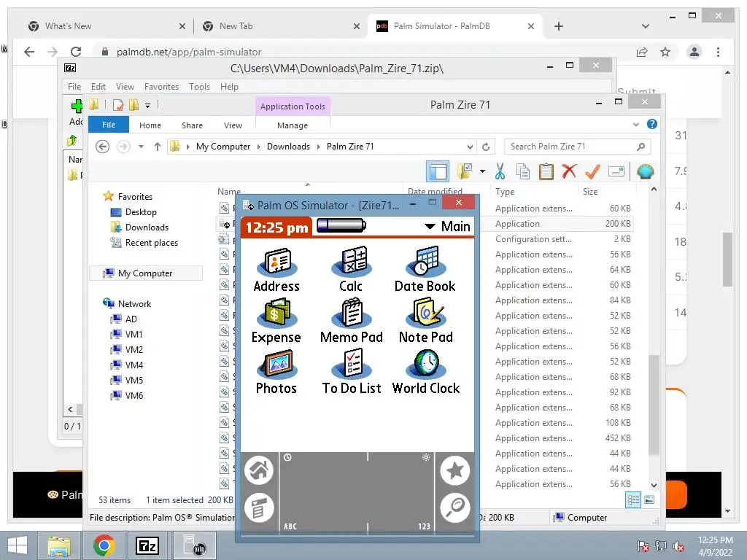Tap the Favorites star silkscreen button
The image size is (747, 560).
click(455, 470)
